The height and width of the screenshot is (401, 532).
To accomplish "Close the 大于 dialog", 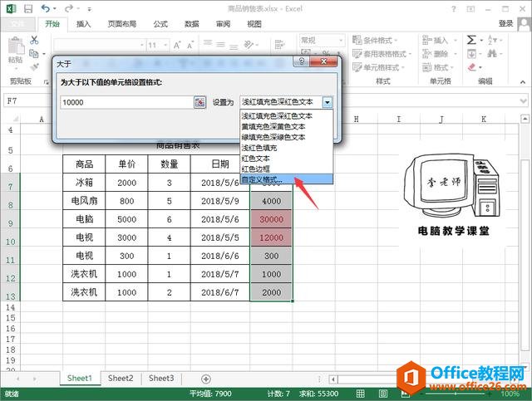I will (323, 61).
